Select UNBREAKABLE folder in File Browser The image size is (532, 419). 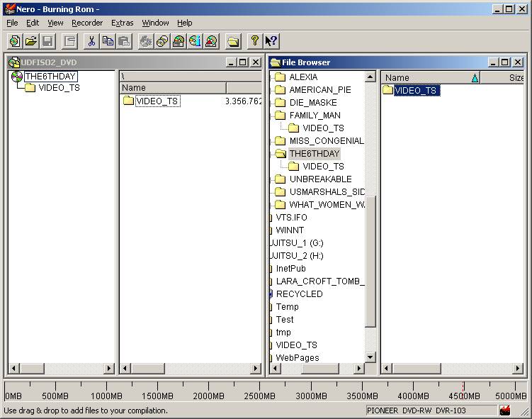click(x=320, y=179)
